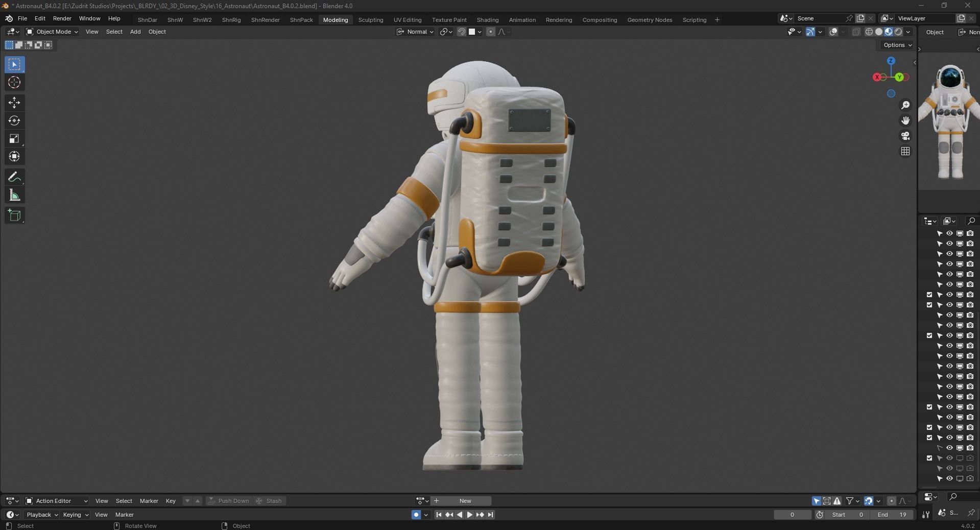Click the current frame field showing 0
The image size is (980, 530).
(792, 515)
